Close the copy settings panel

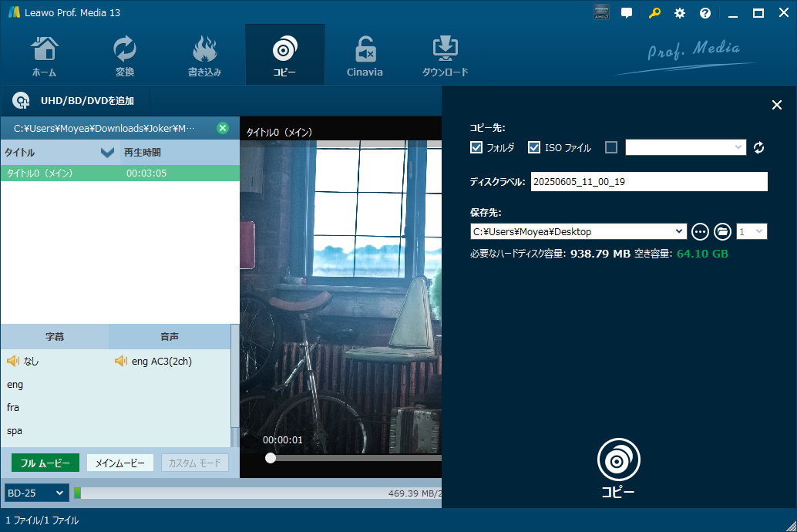tap(777, 105)
